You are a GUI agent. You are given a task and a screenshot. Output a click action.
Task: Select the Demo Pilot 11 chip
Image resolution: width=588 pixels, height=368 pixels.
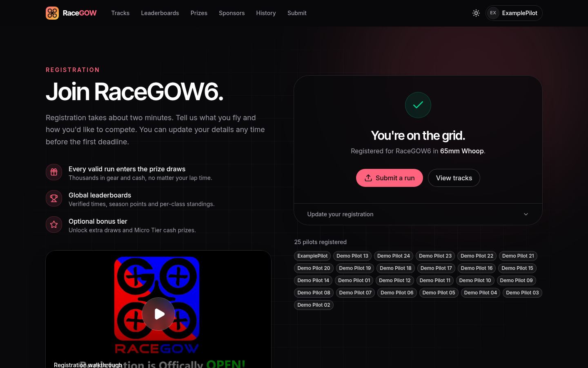pyautogui.click(x=435, y=280)
